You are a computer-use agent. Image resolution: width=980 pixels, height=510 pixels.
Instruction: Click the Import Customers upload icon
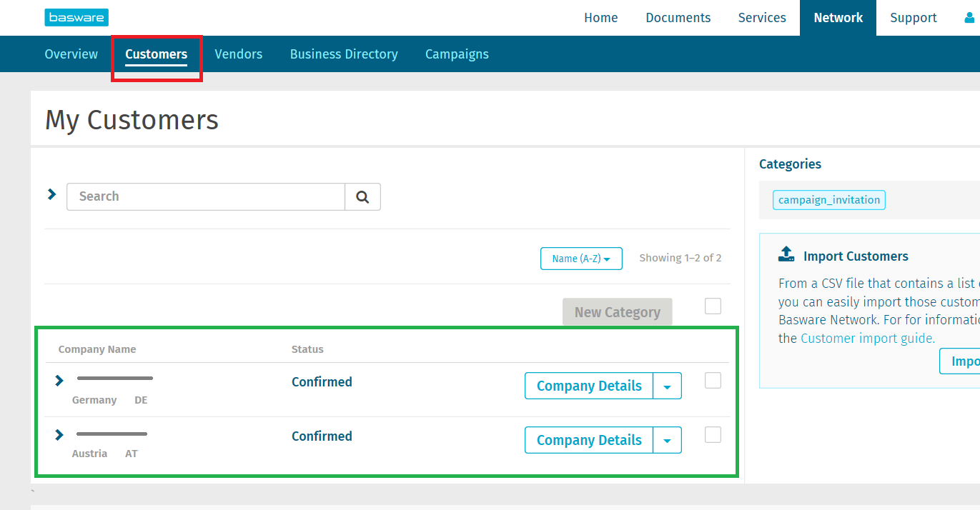point(786,255)
